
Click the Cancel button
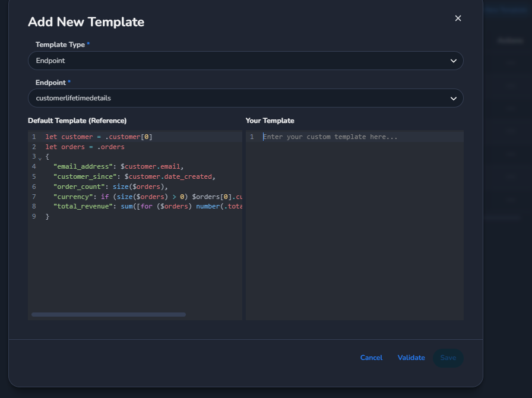click(x=371, y=358)
